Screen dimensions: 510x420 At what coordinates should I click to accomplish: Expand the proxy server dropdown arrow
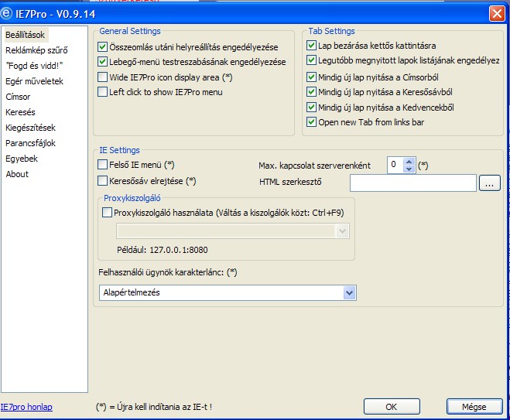342,231
